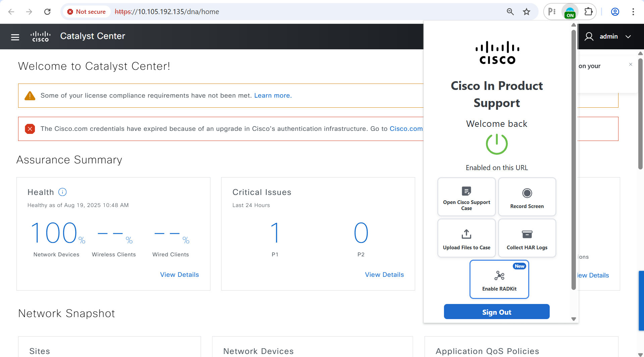Click the orange license warning triangle icon

click(30, 96)
